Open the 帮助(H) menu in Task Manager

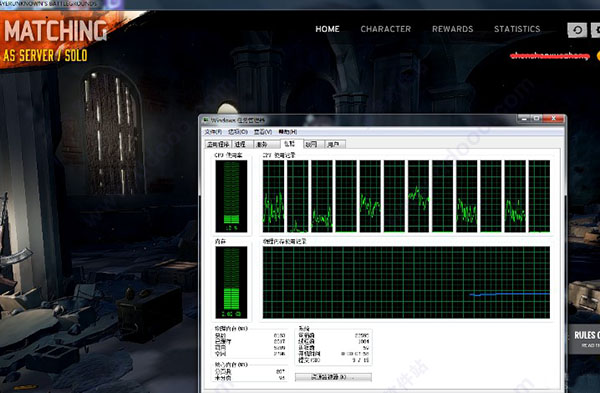pos(287,132)
